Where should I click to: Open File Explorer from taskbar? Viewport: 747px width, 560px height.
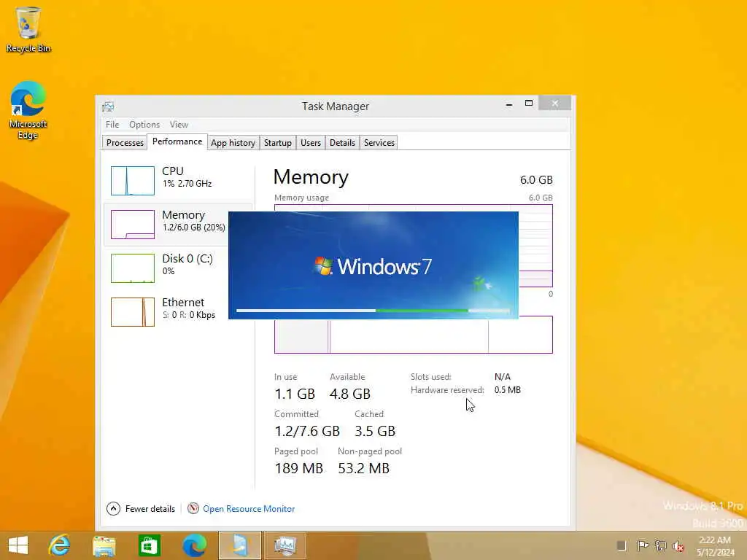pos(104,545)
